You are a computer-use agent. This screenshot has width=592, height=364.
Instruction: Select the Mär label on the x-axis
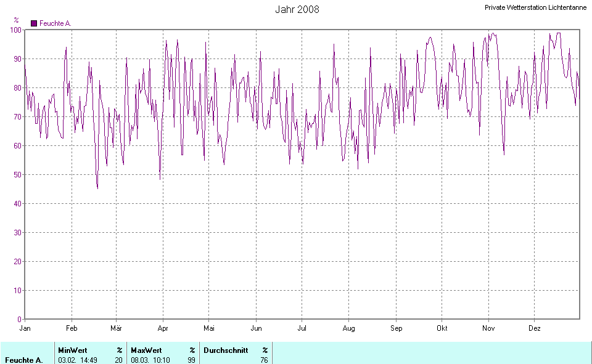coord(116,328)
